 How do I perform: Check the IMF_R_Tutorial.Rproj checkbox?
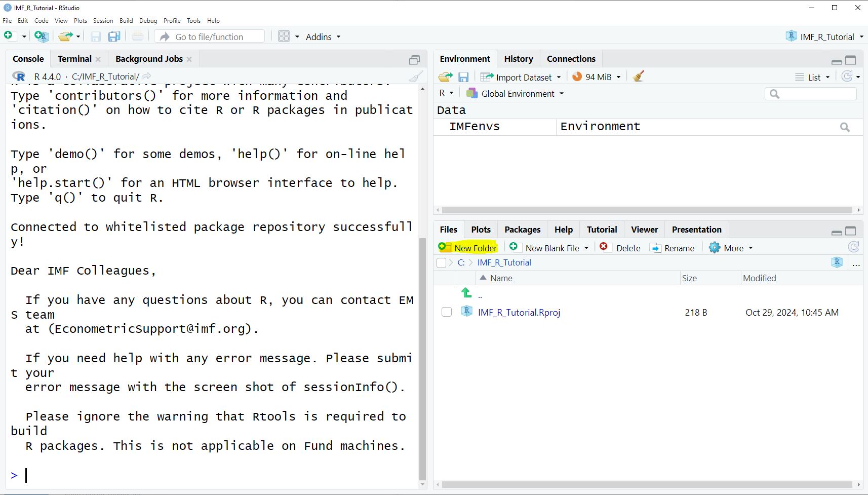click(447, 312)
